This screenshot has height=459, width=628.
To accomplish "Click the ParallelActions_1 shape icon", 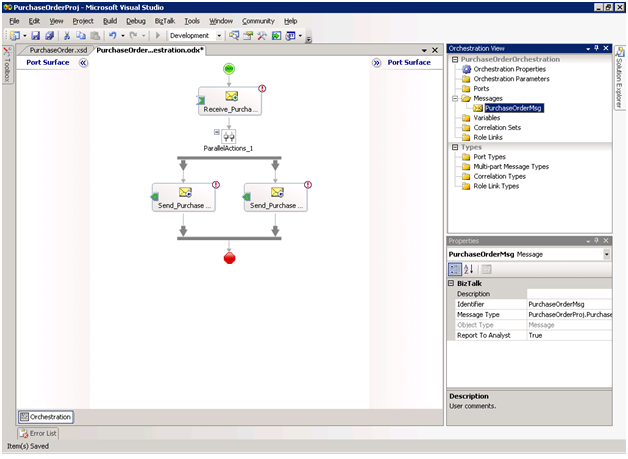I will coord(229,137).
